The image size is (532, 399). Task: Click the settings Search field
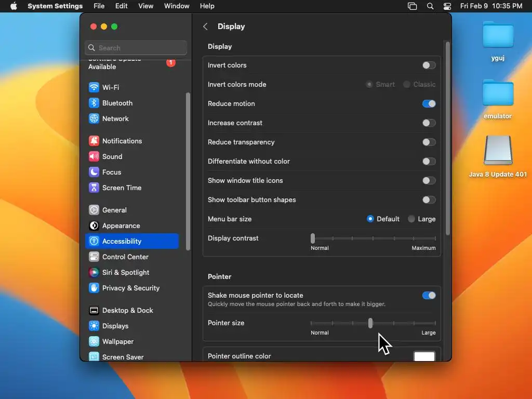(x=136, y=48)
